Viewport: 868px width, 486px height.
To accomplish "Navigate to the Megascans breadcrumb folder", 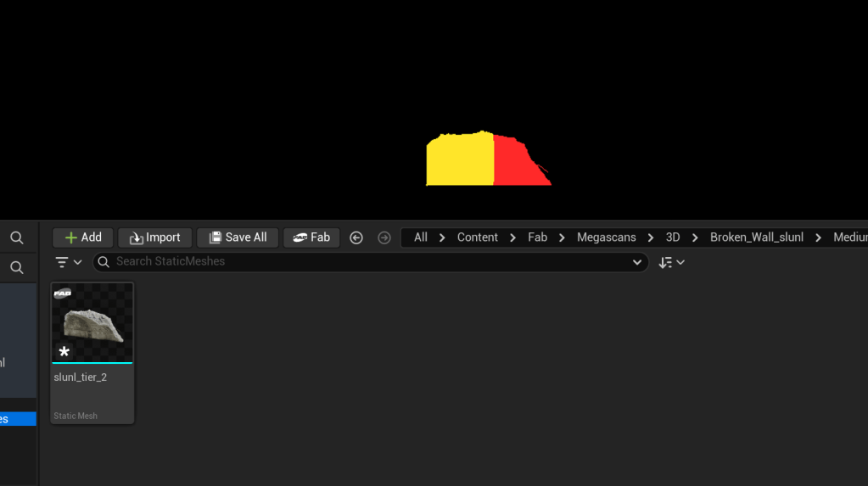I will point(606,237).
